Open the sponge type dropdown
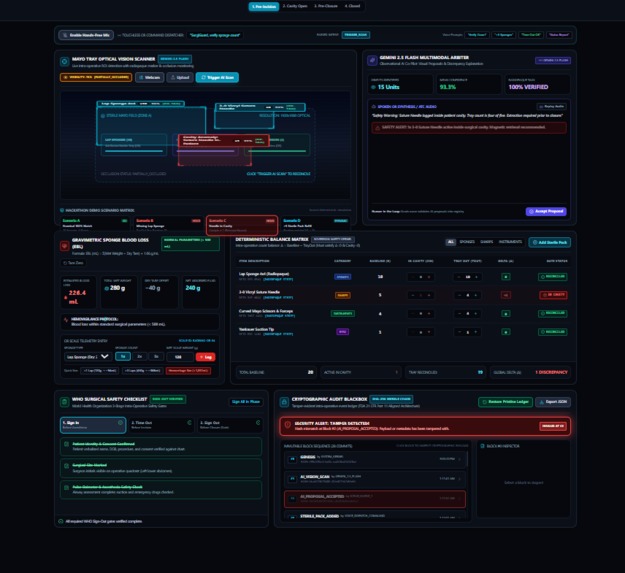The width and height of the screenshot is (625, 573). point(87,357)
